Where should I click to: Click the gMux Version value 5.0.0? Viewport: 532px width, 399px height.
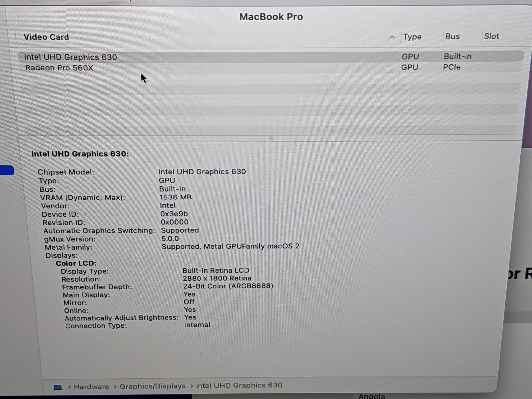[170, 238]
